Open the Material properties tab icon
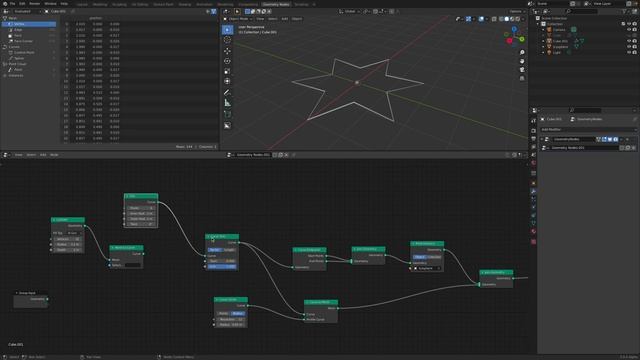The width and height of the screenshot is (640, 360). (x=533, y=231)
